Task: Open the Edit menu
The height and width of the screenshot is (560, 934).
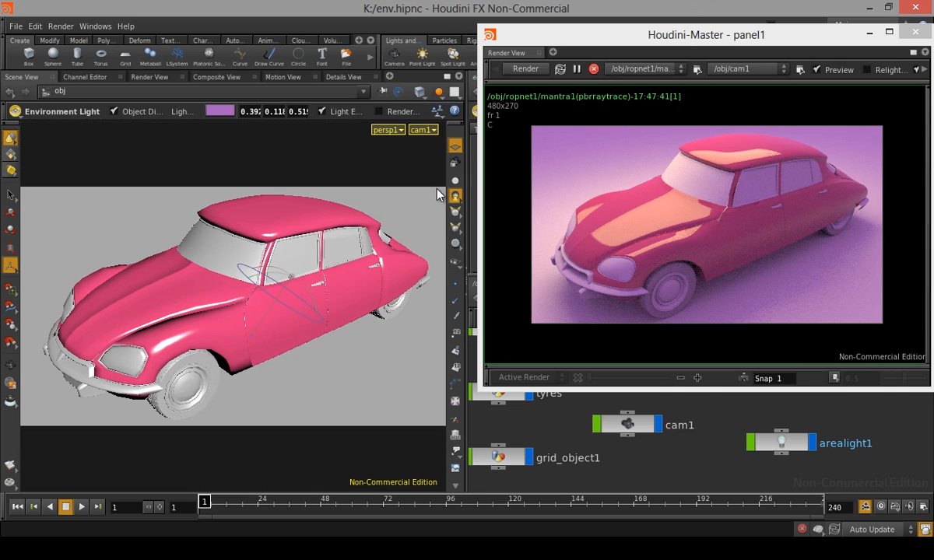Action: [x=35, y=26]
